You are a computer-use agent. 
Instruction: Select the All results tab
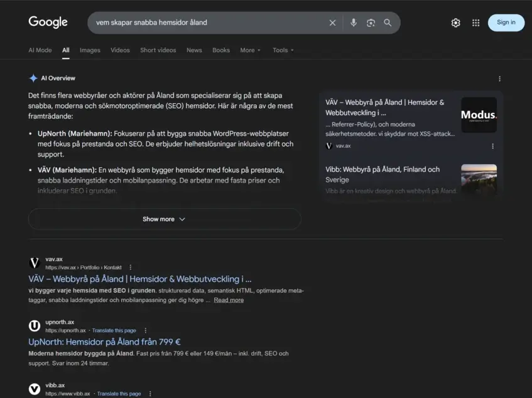click(x=66, y=50)
